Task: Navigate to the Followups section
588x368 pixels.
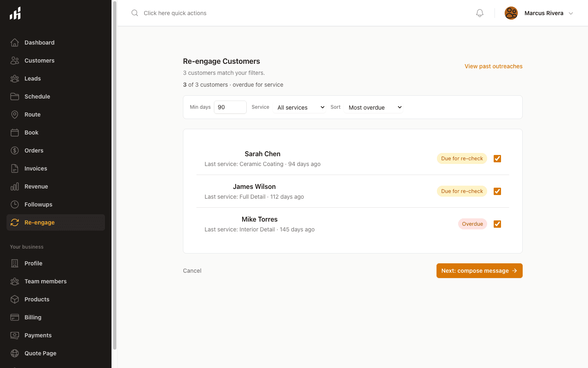Action: [38, 204]
